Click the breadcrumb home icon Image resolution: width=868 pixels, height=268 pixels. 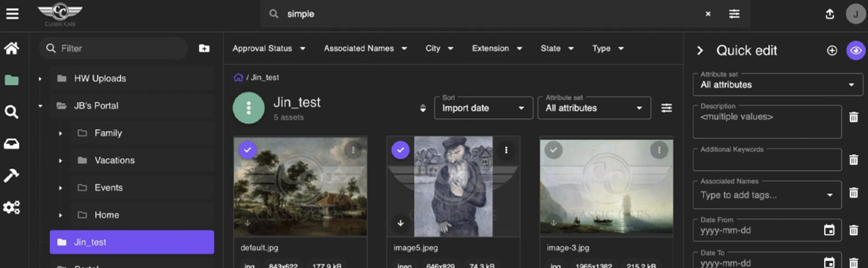pyautogui.click(x=238, y=77)
